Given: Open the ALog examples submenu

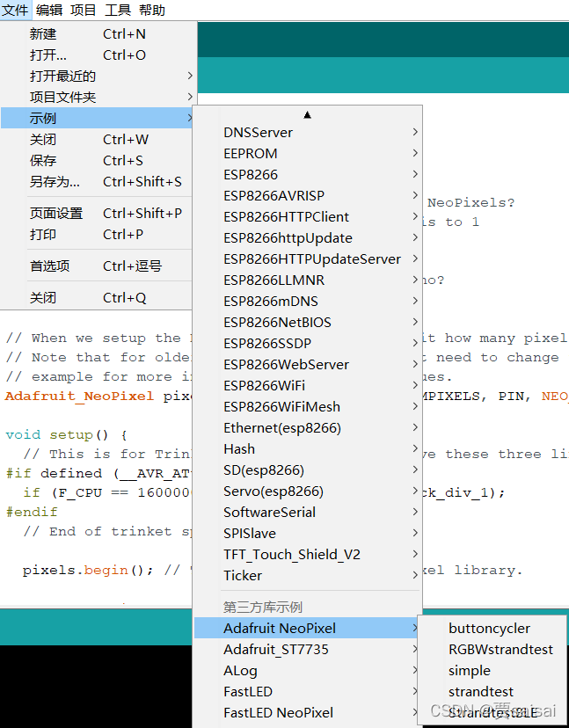Looking at the screenshot, I should [x=308, y=671].
